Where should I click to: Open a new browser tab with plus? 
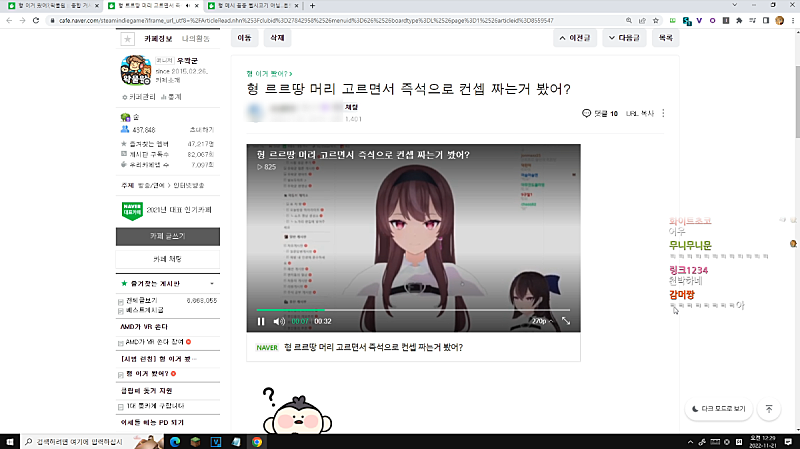coord(312,6)
